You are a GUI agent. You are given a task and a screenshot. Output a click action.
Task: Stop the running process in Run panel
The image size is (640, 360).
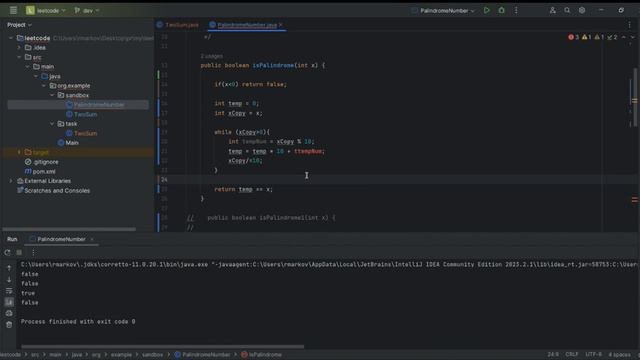pos(19,253)
